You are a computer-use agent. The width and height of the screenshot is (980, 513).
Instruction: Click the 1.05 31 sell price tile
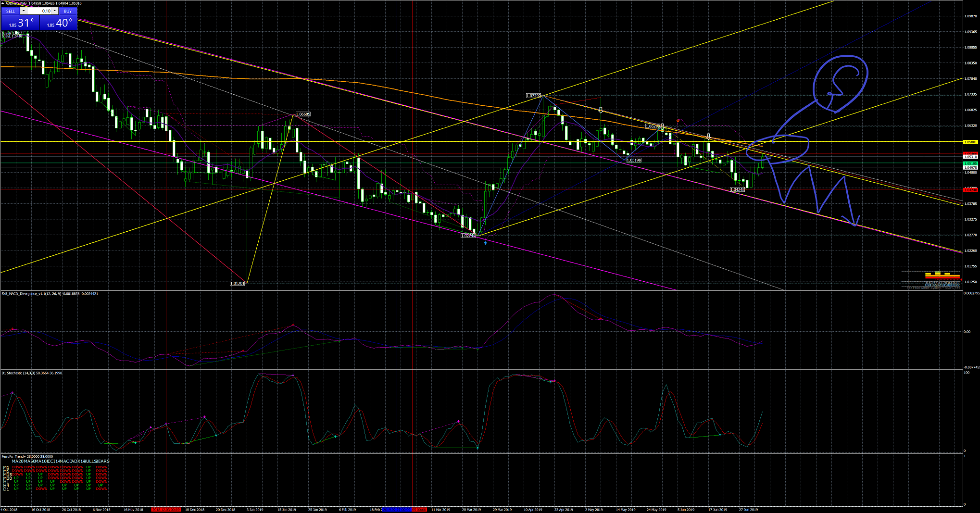(x=20, y=23)
